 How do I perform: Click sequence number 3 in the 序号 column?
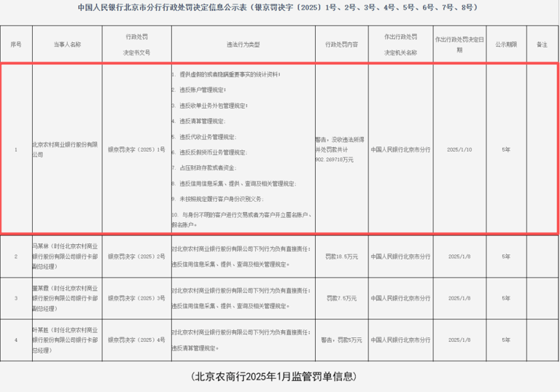coord(16,298)
